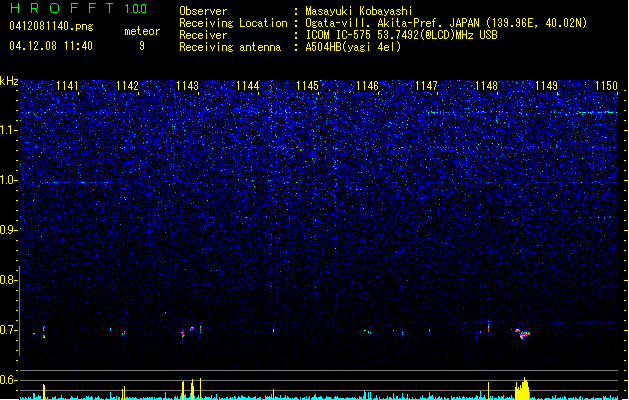Viewport: 629px width, 400px height.
Task: Click the 1144 time marker
Action: 248,86
